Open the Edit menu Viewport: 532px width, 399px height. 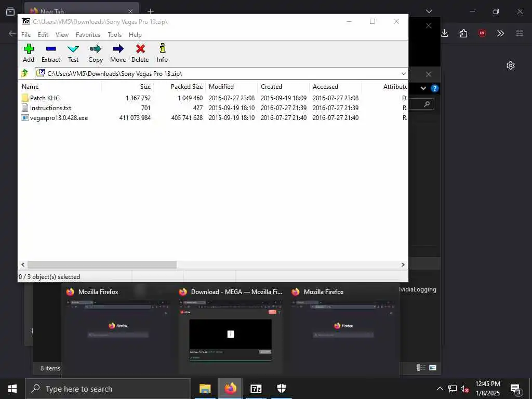(x=43, y=35)
